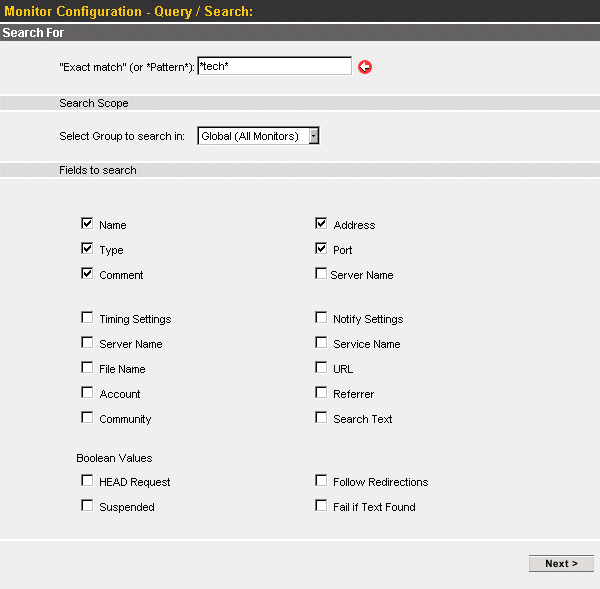Click the Boolean Values label
The height and width of the screenshot is (589, 600).
click(114, 458)
